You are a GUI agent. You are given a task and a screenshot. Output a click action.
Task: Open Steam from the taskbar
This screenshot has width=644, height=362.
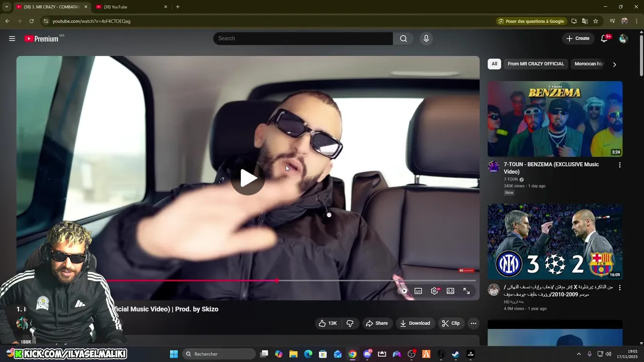click(455, 354)
